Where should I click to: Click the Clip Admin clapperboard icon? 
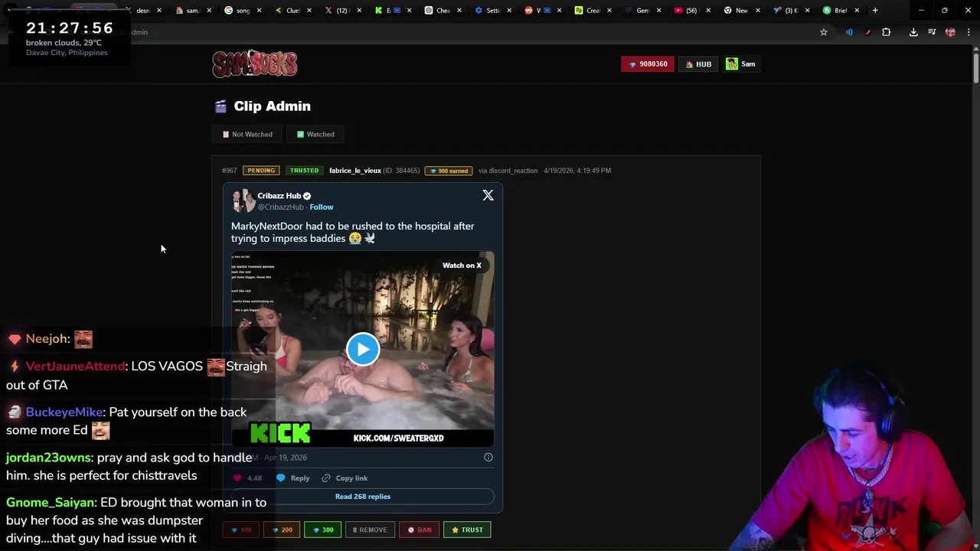tap(220, 106)
